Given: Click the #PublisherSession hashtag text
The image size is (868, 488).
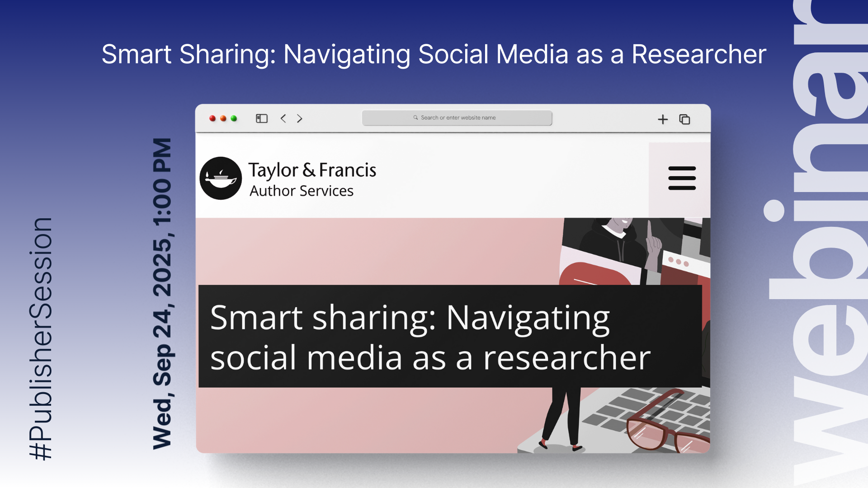Looking at the screenshot, I should click(41, 339).
